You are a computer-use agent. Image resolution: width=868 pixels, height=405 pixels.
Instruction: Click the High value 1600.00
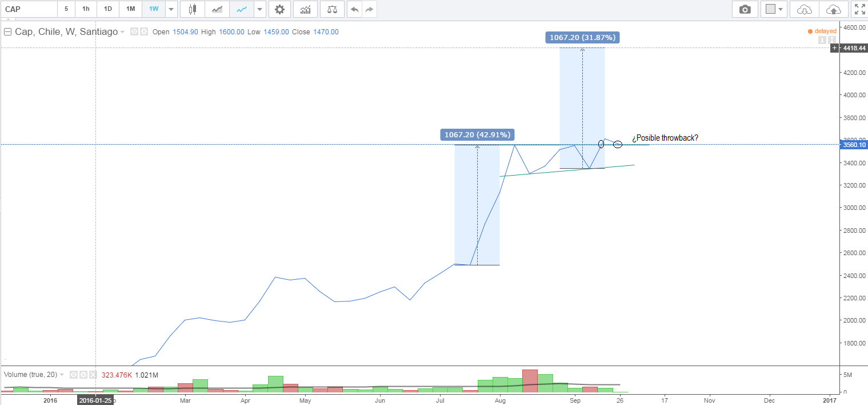tap(231, 32)
